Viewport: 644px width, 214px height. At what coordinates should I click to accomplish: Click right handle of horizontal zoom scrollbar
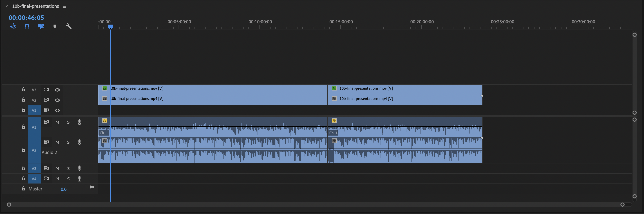pos(623,205)
